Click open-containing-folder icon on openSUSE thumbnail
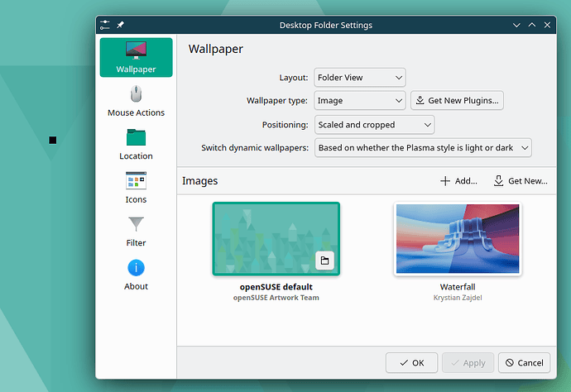This screenshot has width=571, height=392. coord(324,261)
